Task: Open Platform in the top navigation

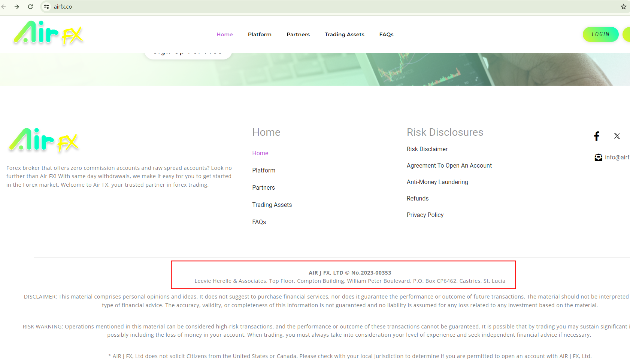Action: tap(260, 34)
